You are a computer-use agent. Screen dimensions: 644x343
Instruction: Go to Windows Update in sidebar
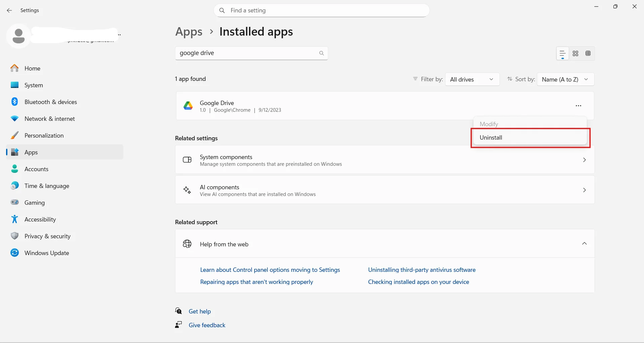point(47,253)
